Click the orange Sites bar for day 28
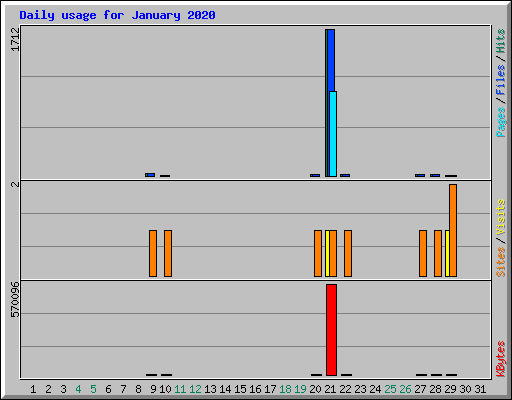 pyautogui.click(x=438, y=253)
